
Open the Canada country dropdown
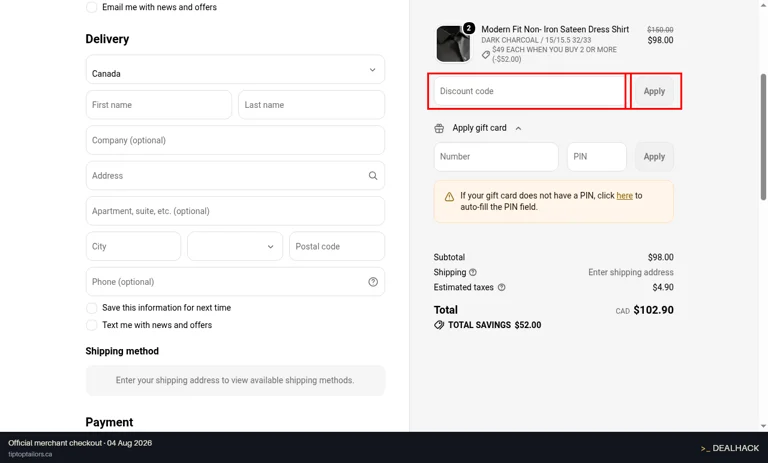click(x=235, y=70)
